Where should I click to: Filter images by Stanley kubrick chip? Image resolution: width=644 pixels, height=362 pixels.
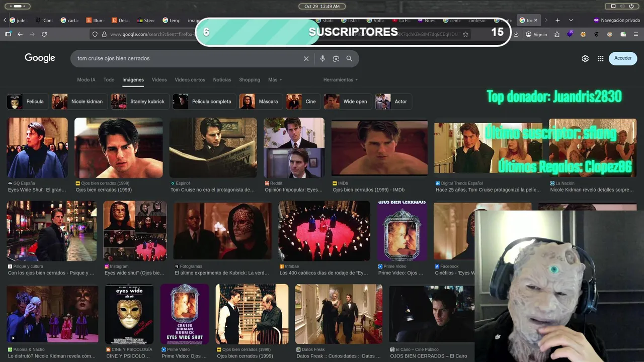tap(140, 102)
